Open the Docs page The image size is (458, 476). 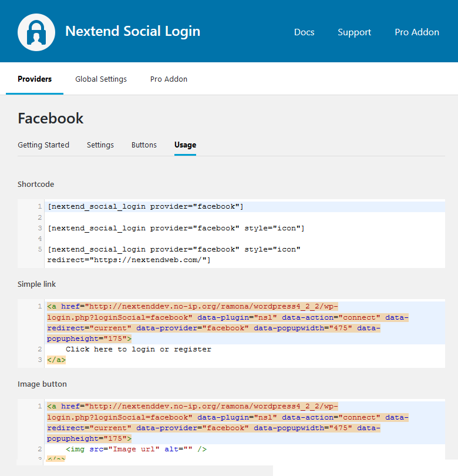coord(304,32)
